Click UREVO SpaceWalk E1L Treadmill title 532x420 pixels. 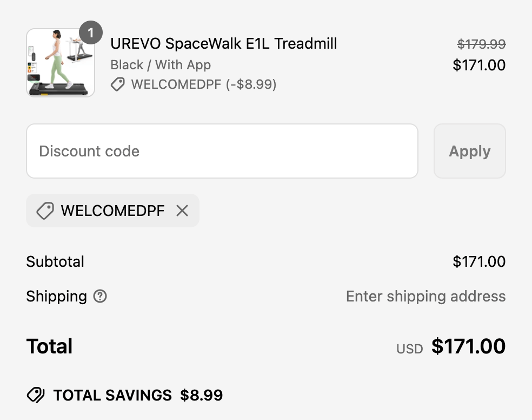(x=223, y=43)
